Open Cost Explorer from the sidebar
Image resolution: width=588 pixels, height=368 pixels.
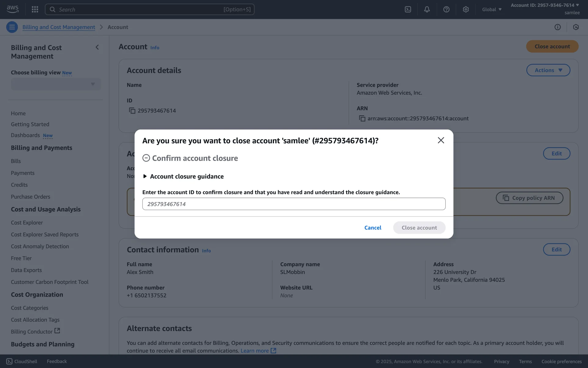tap(27, 223)
